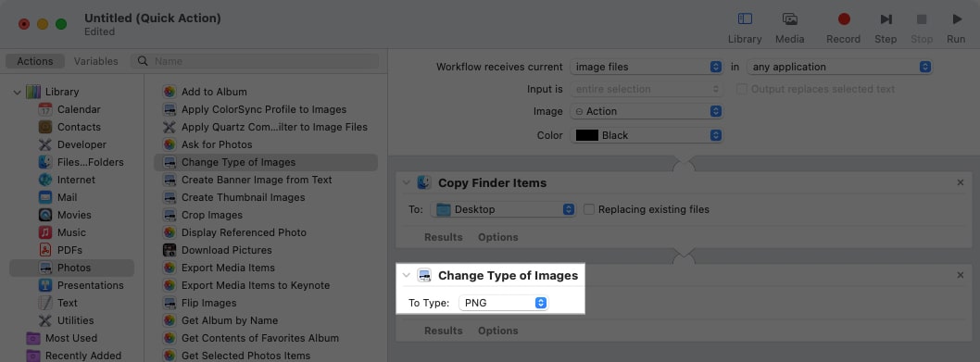980x362 pixels.
Task: Select the Presentations category icon
Action: pos(45,285)
